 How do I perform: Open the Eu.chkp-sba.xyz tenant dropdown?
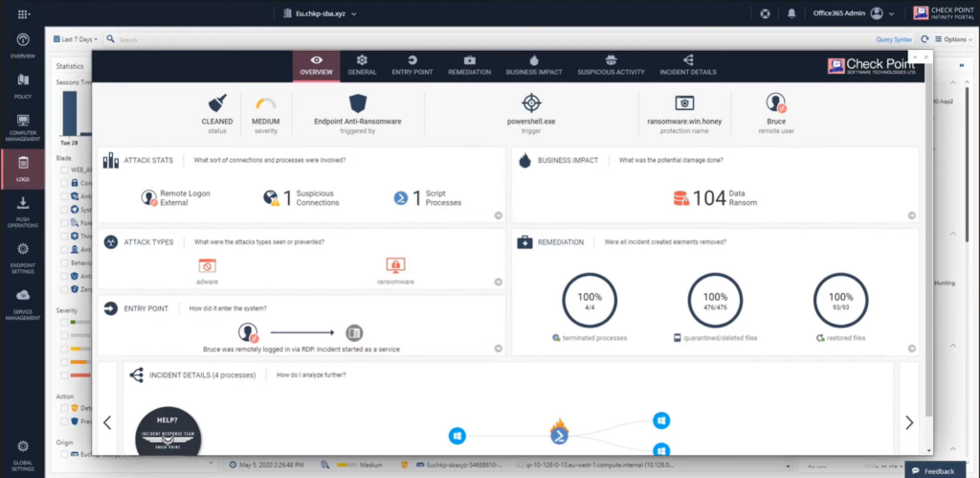[x=320, y=13]
